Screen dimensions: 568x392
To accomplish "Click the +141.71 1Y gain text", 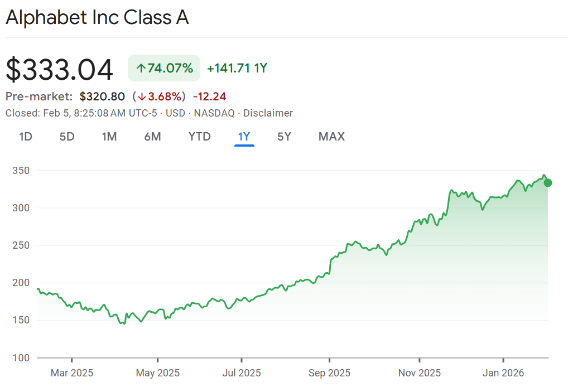I will tap(237, 69).
